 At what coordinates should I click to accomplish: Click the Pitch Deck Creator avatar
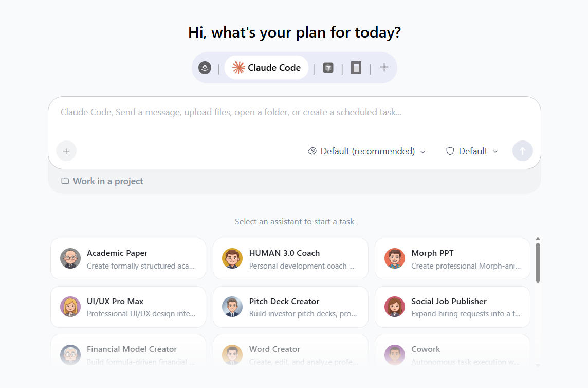232,307
